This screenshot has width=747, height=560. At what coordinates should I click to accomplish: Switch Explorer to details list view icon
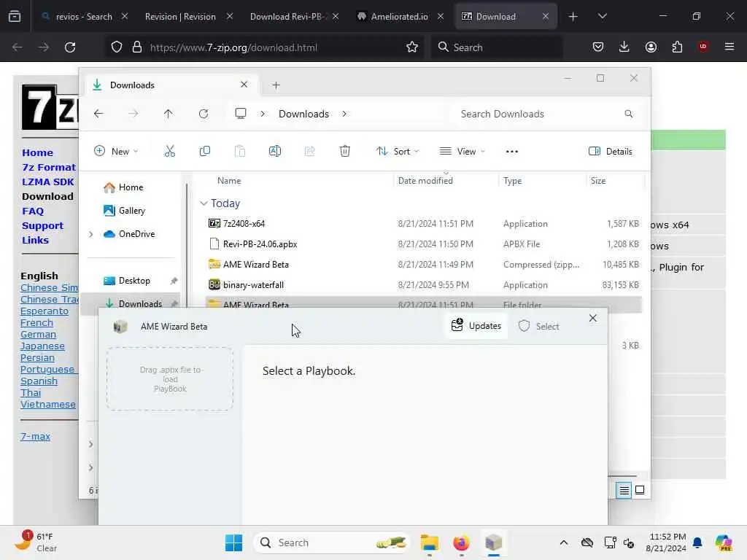pyautogui.click(x=624, y=490)
